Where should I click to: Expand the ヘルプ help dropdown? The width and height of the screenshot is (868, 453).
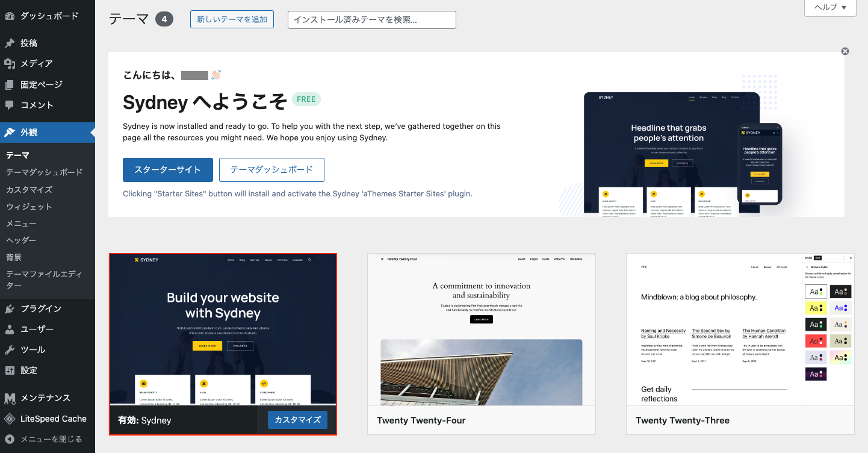(x=830, y=7)
